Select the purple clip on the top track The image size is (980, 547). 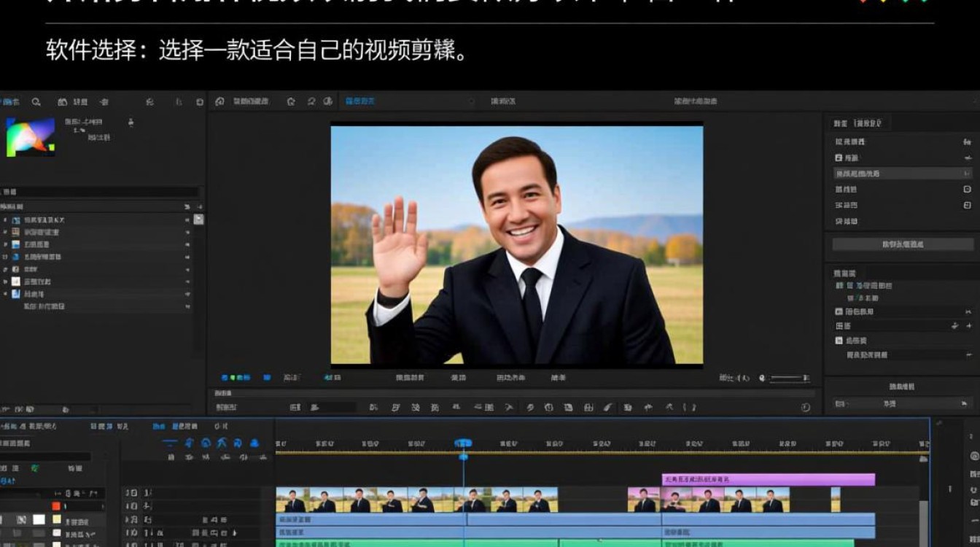tap(768, 479)
